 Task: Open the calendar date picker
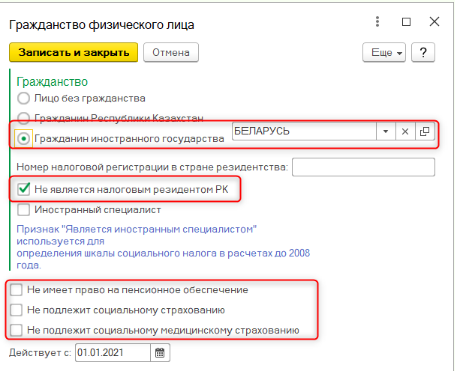point(160,353)
